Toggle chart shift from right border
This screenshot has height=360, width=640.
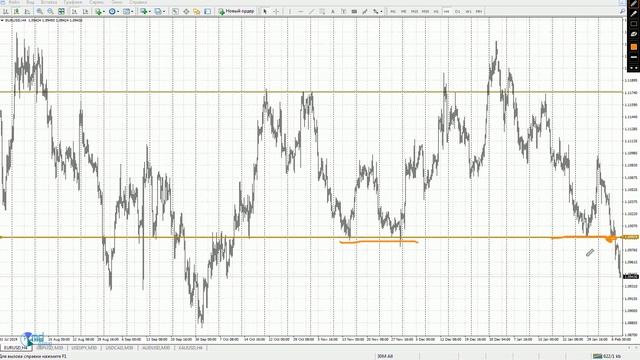point(86,11)
